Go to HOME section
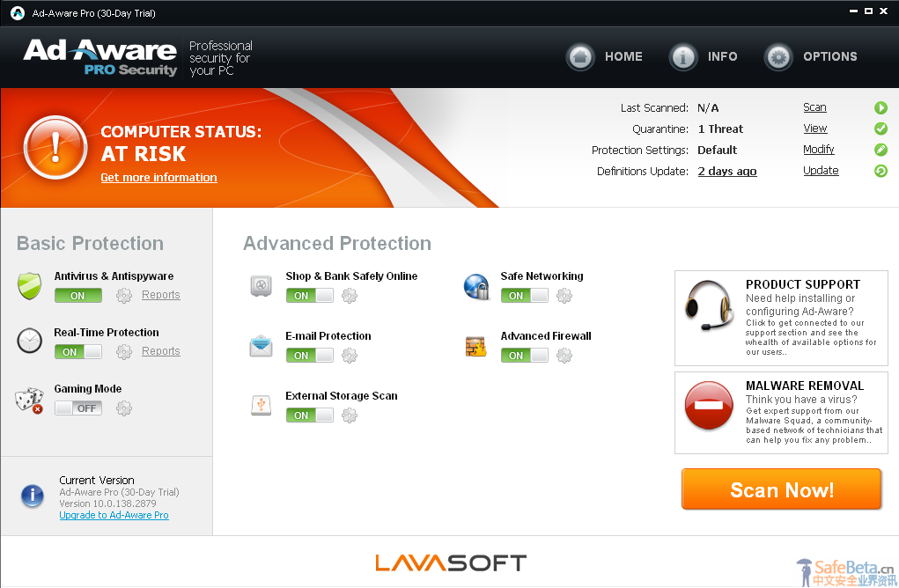Screen dimensions: 899x588 click(623, 56)
